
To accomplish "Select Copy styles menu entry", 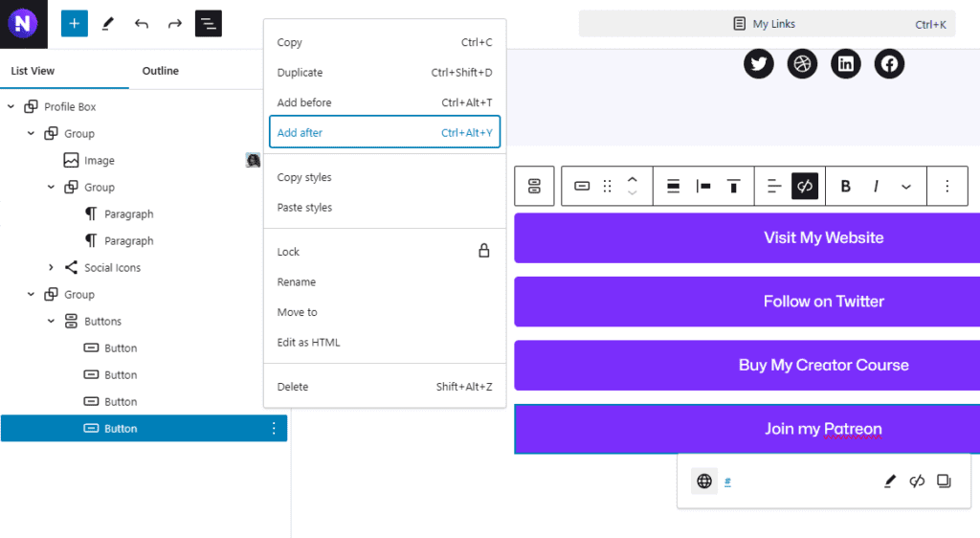I will pyautogui.click(x=385, y=177).
